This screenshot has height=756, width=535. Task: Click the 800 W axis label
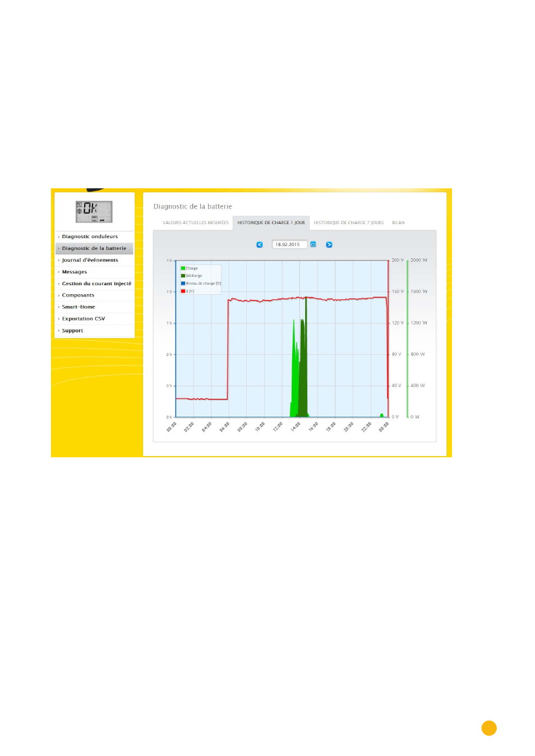[417, 355]
